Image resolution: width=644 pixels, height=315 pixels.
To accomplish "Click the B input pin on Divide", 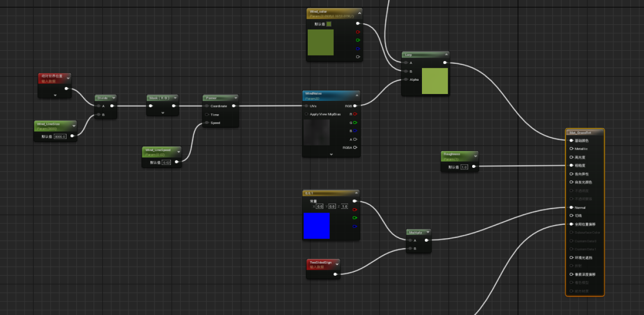I will click(x=98, y=115).
